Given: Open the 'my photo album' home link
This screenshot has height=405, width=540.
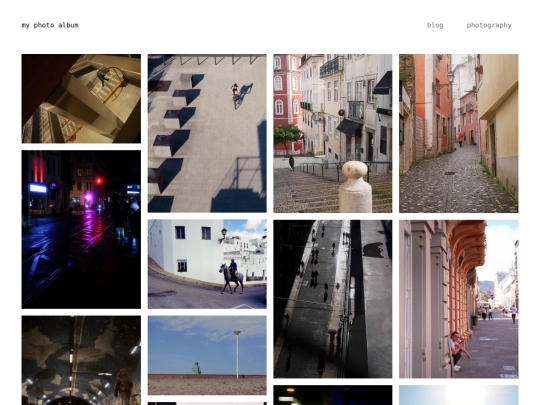Looking at the screenshot, I should point(50,25).
